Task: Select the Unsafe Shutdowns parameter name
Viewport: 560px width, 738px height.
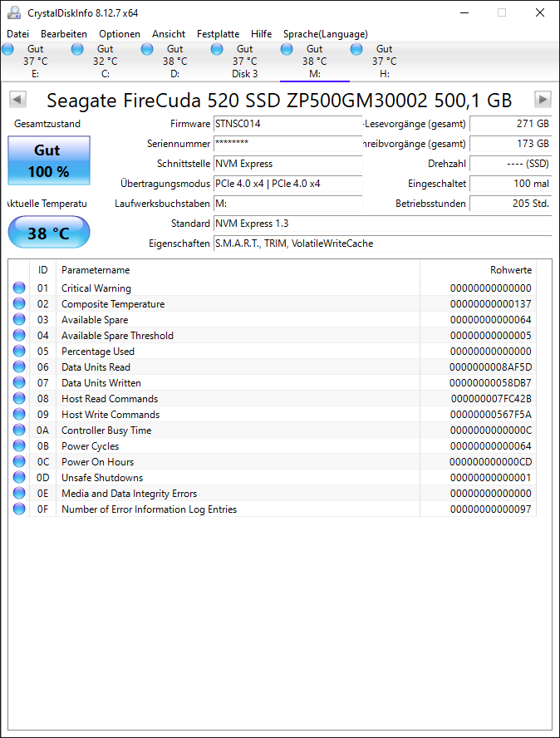Action: point(102,478)
